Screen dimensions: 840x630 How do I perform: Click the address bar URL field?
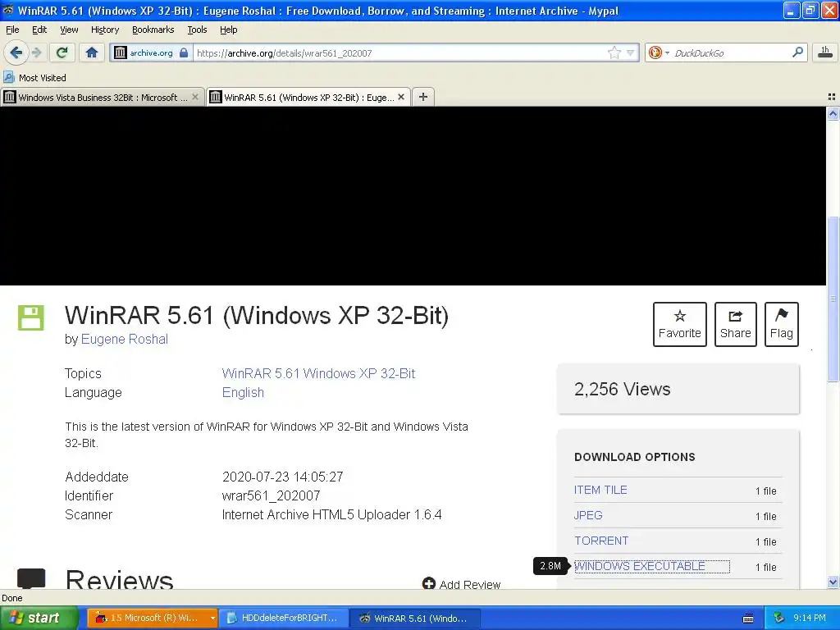pos(399,53)
